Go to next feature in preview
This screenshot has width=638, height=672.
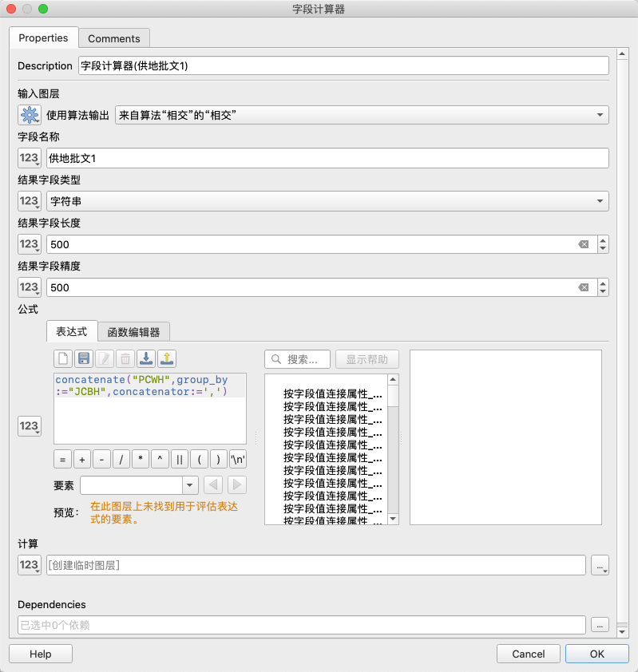237,485
